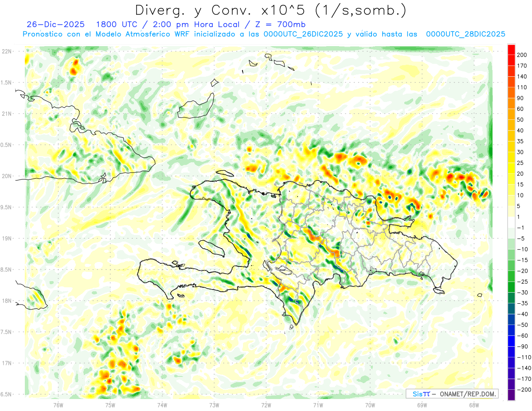Click the '60' value on the color scale

tap(520, 109)
